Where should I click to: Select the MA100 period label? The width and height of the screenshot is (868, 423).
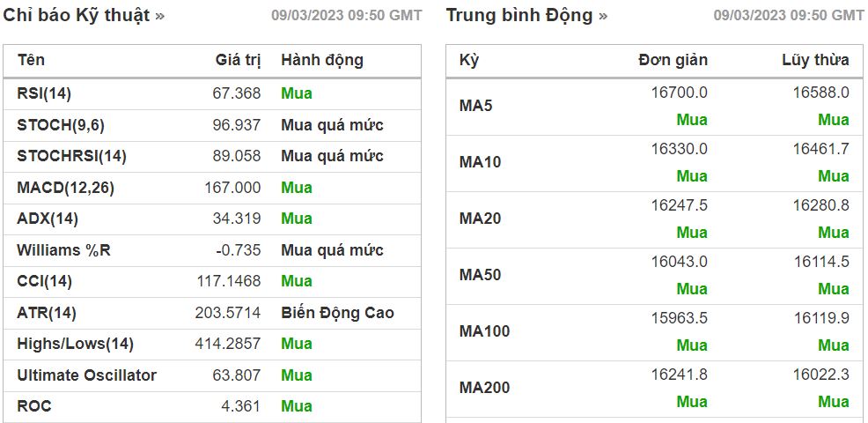(484, 331)
